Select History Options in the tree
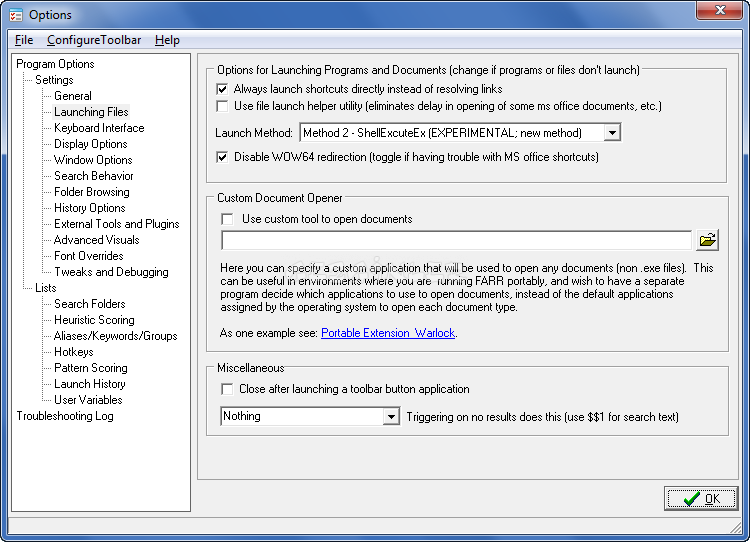750x542 pixels. tap(89, 208)
